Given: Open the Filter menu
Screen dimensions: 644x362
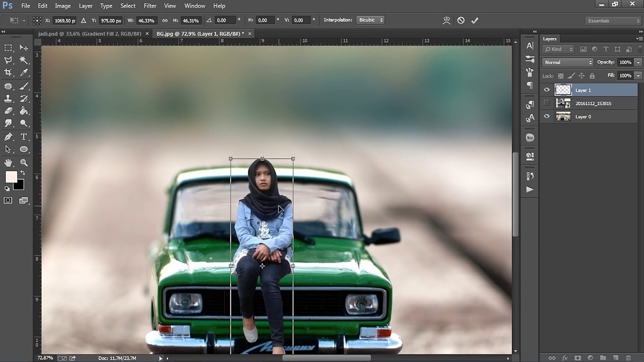Looking at the screenshot, I should [x=150, y=5].
